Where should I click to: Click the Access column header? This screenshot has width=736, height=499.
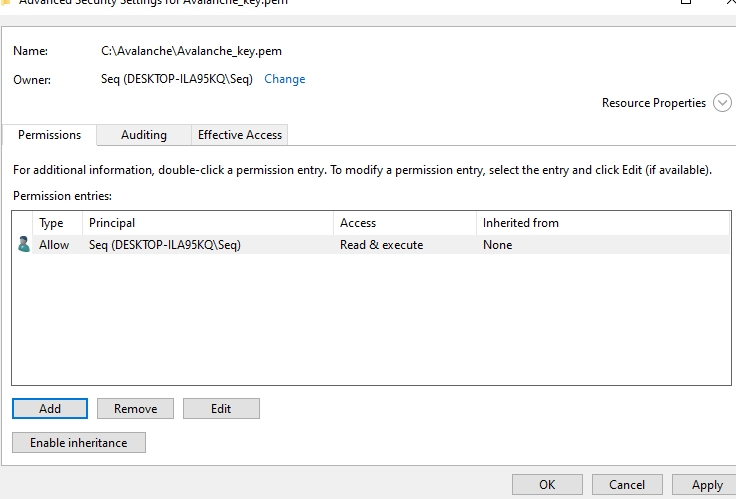(x=358, y=223)
